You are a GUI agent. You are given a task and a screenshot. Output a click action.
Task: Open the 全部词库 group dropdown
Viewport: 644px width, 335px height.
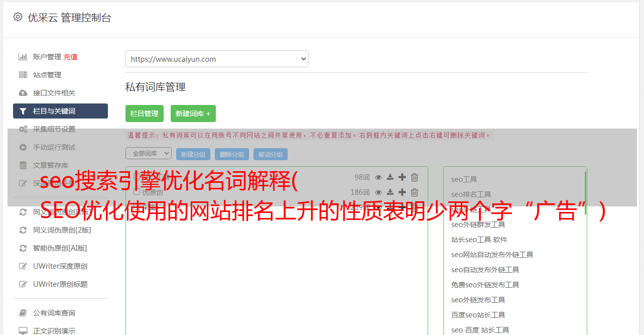149,153
